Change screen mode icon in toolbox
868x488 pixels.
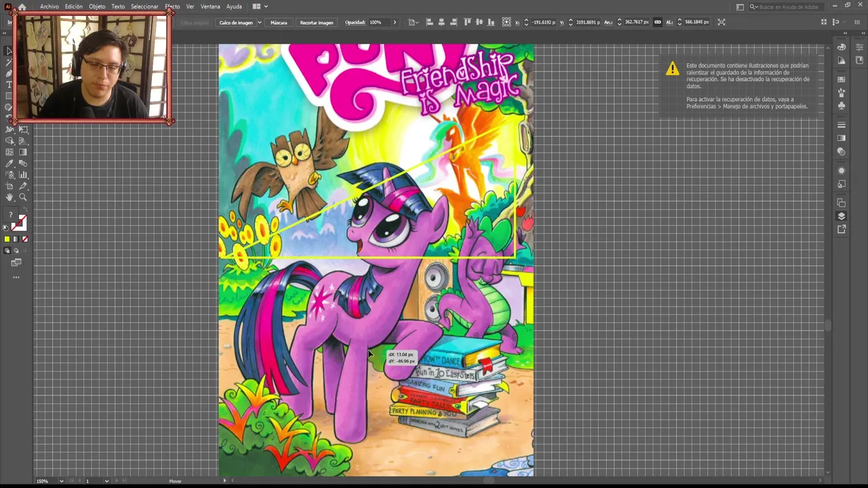point(16,262)
